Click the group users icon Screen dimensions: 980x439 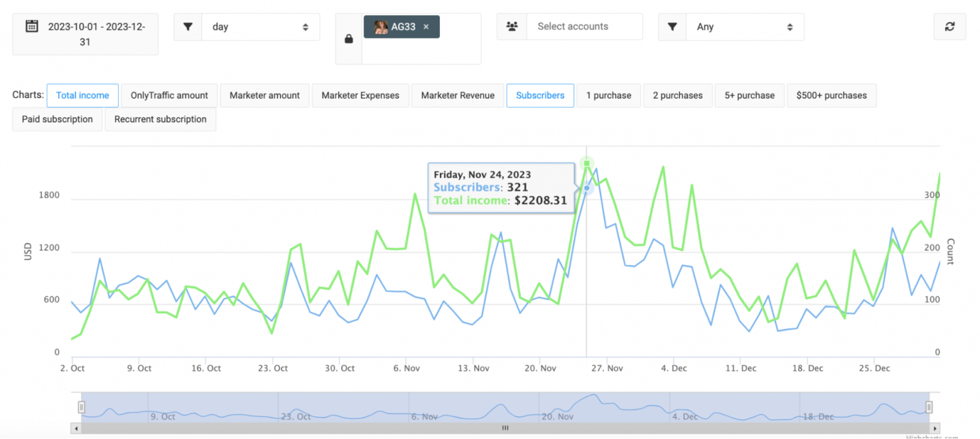coord(512,26)
